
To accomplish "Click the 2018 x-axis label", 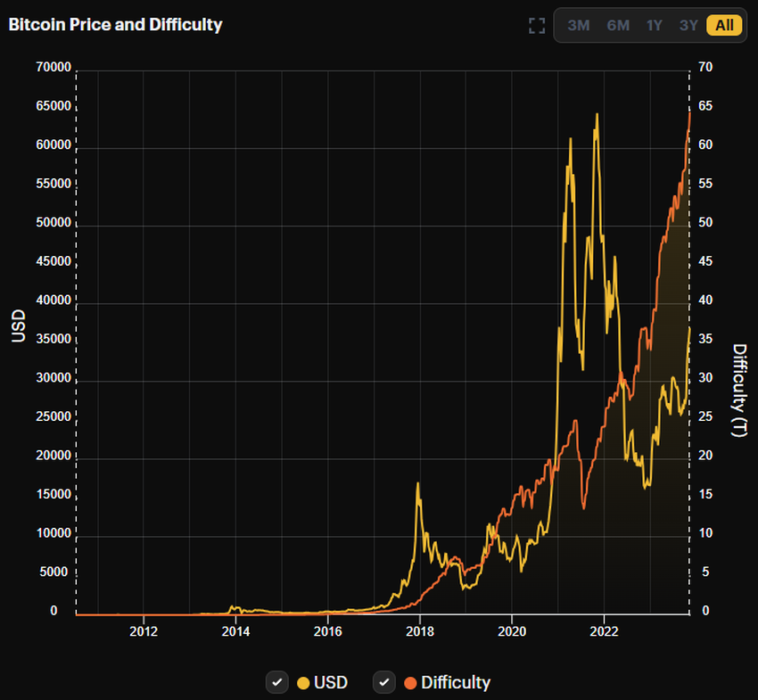I will 420,631.
